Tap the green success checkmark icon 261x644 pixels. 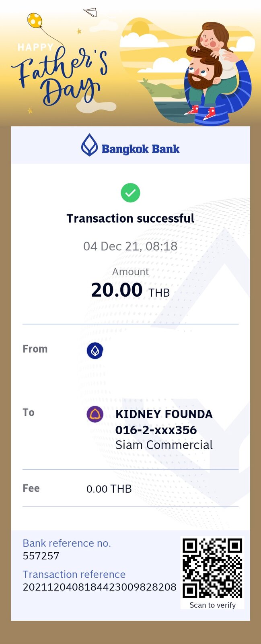tap(130, 193)
